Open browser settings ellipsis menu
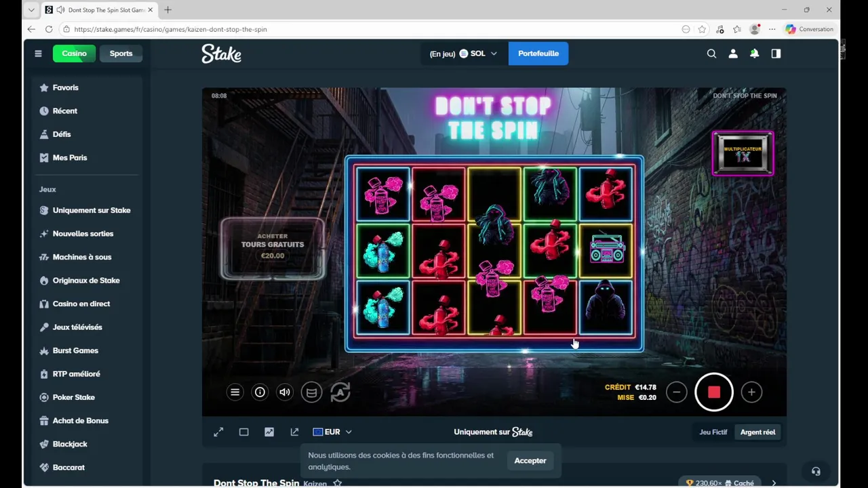This screenshot has height=488, width=868. pos(772,29)
